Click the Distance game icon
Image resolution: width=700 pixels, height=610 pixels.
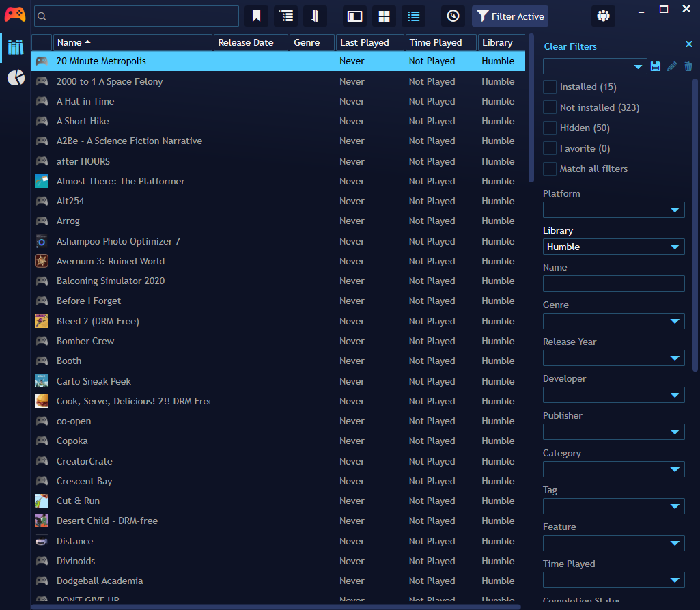click(42, 541)
